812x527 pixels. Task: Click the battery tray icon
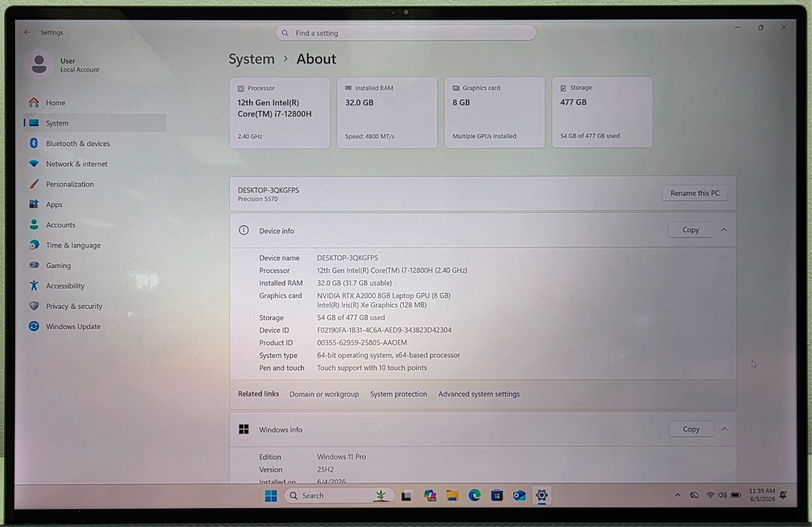coord(736,495)
